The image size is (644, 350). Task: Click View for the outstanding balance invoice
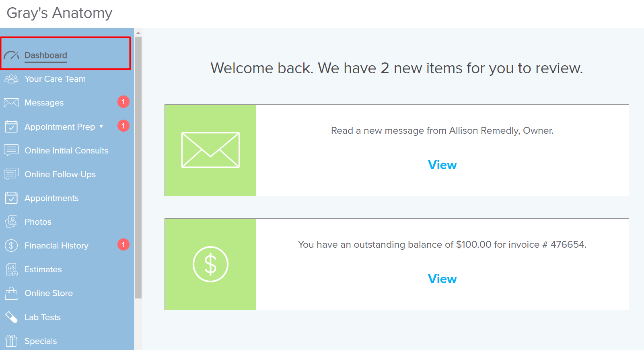tap(442, 279)
